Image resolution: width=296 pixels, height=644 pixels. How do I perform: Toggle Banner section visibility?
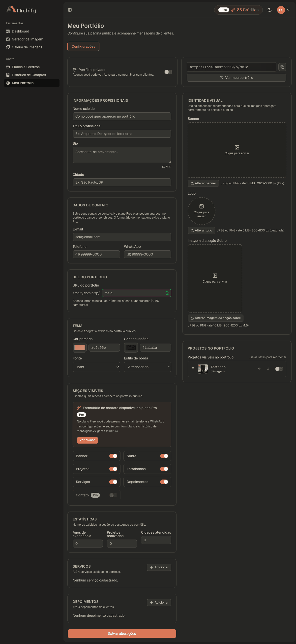[113, 456]
